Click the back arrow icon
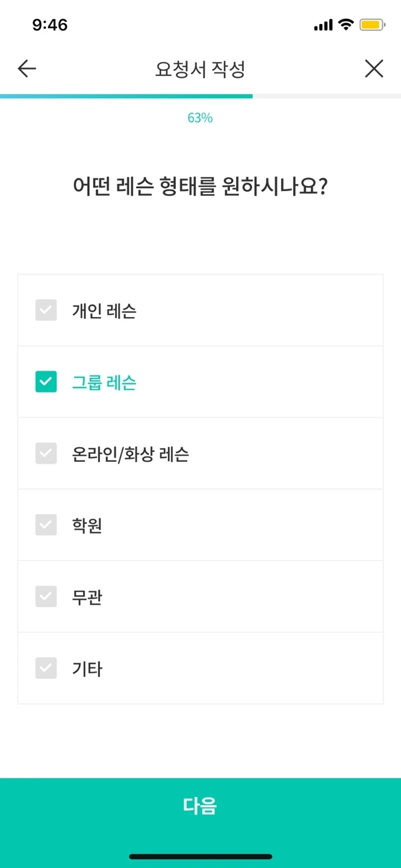Image resolution: width=401 pixels, height=868 pixels. (25, 68)
